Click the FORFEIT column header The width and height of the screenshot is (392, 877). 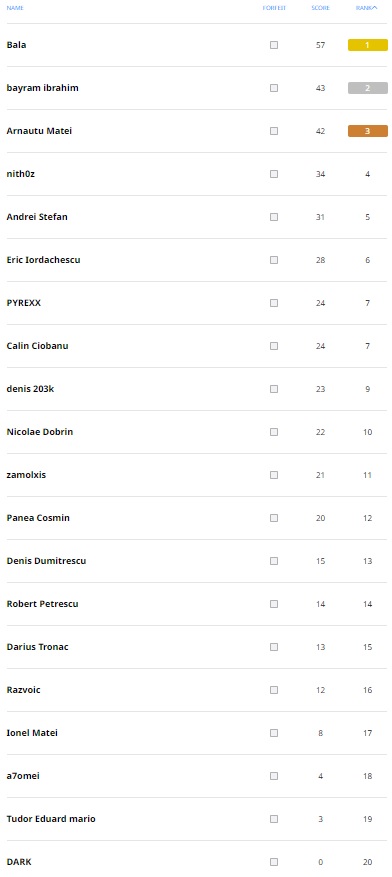click(274, 8)
